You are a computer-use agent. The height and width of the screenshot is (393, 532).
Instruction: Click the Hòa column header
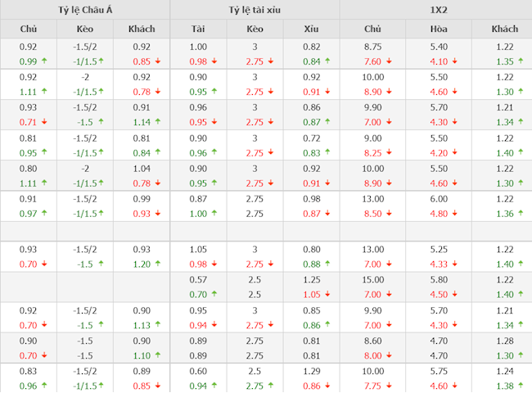pos(439,29)
